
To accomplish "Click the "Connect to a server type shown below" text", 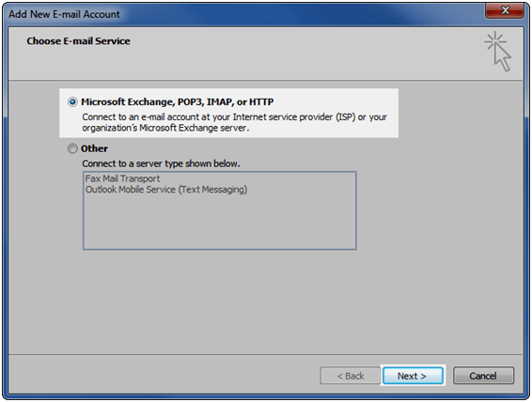I will pyautogui.click(x=161, y=163).
